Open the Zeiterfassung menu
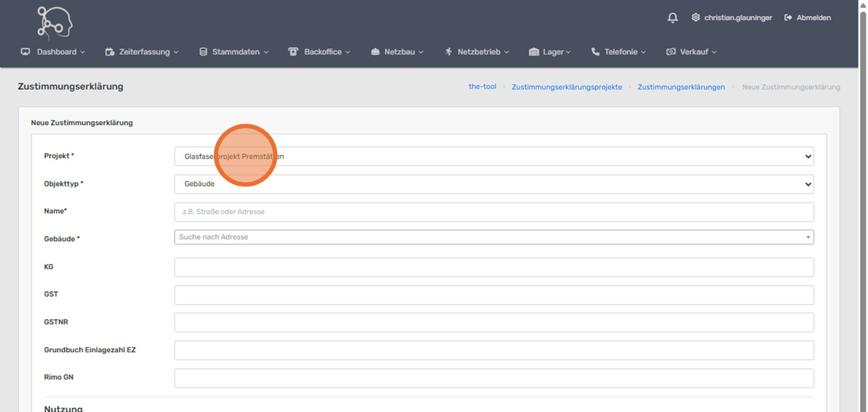Image resolution: width=868 pixels, height=412 pixels. tap(143, 52)
